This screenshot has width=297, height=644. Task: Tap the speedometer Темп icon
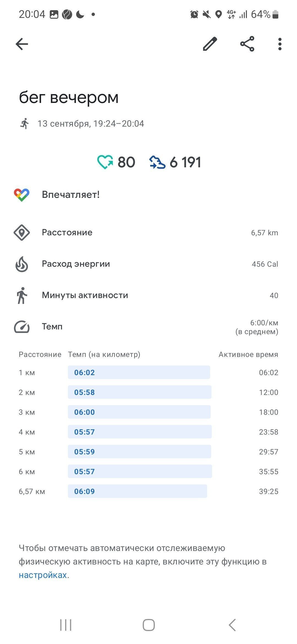22,327
